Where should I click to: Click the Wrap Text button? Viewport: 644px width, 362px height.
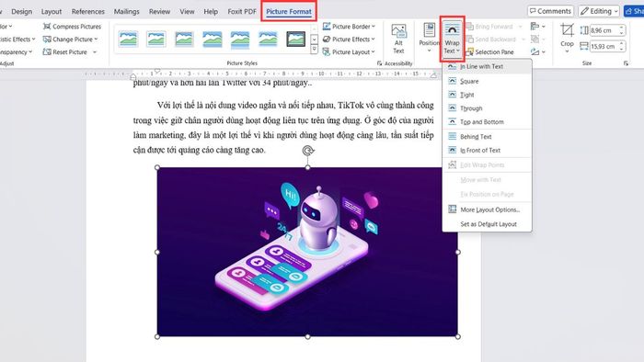pos(452,39)
